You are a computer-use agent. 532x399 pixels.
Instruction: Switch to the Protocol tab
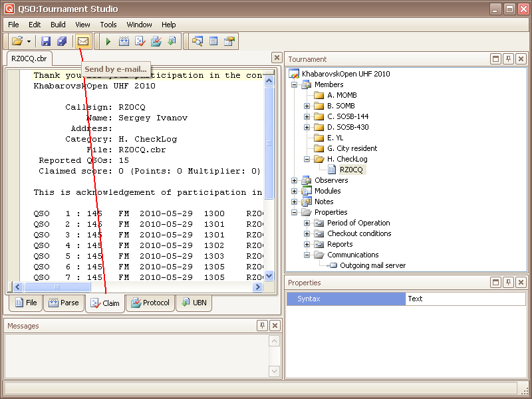tap(150, 303)
